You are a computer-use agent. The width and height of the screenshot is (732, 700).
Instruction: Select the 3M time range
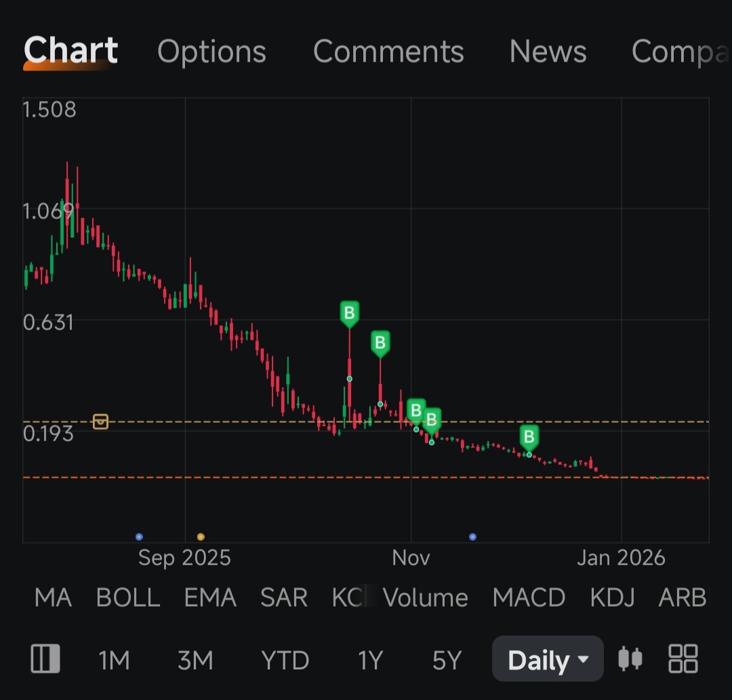[195, 660]
